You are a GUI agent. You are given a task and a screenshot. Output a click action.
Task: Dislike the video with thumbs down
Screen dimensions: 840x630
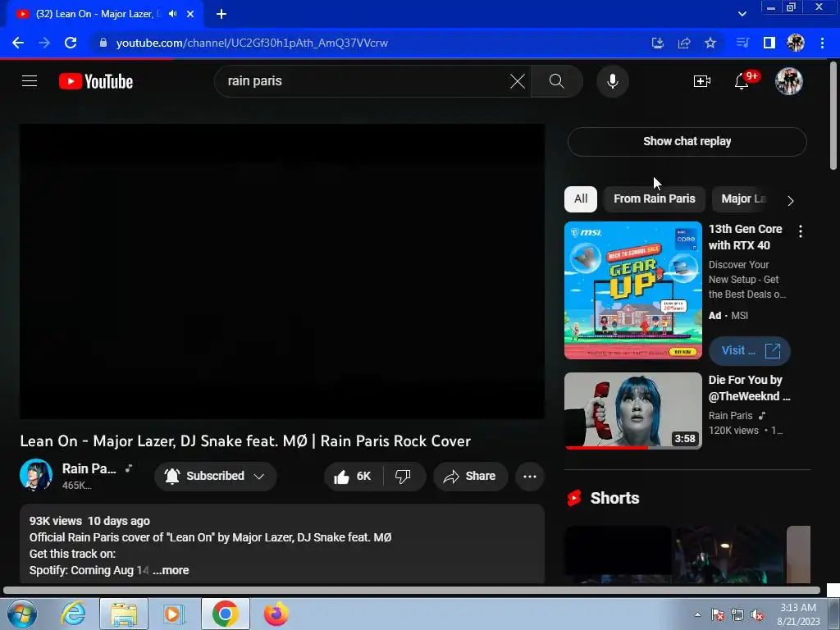[404, 477]
